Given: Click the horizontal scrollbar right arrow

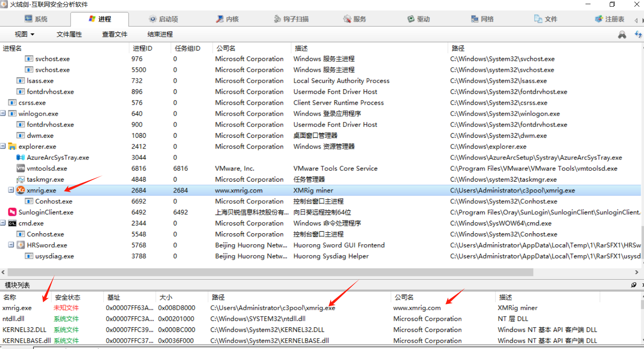Looking at the screenshot, I should [636, 272].
